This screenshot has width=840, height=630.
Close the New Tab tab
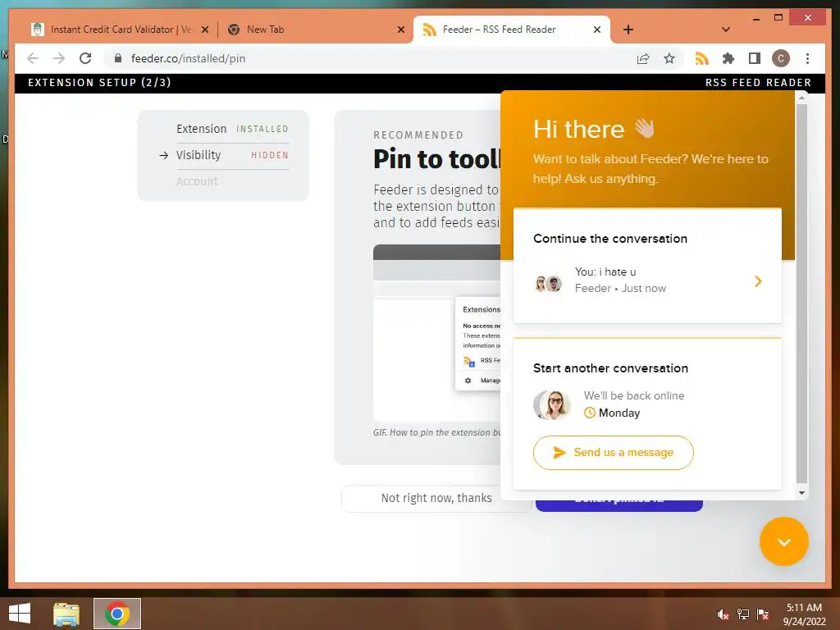[x=400, y=30]
